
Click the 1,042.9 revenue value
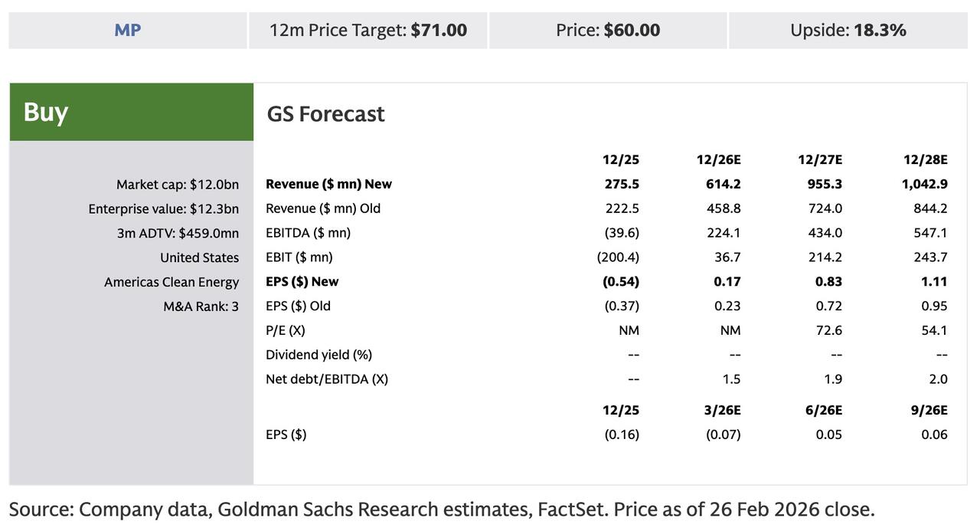(924, 184)
